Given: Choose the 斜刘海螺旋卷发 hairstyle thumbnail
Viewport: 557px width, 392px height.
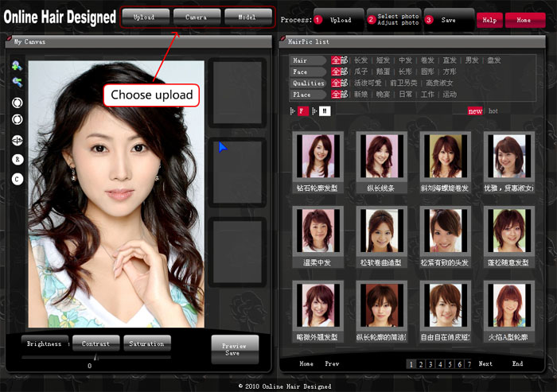Looking at the screenshot, I should 446,156.
